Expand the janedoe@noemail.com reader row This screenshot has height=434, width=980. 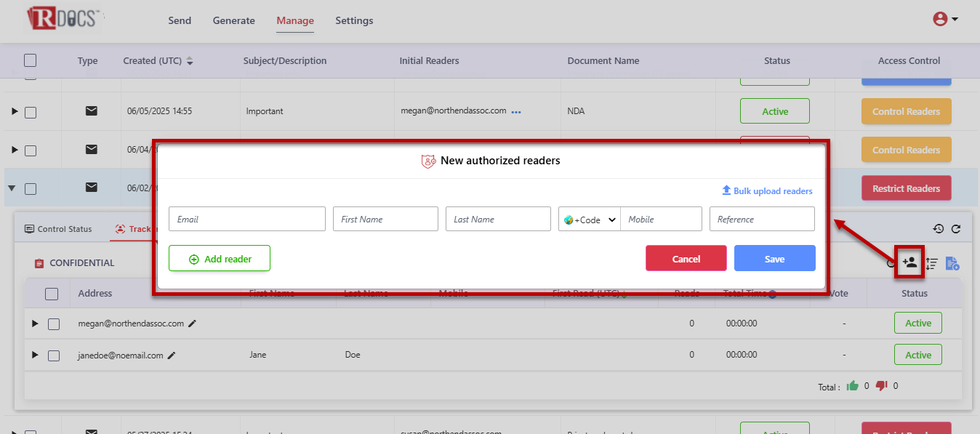[35, 355]
